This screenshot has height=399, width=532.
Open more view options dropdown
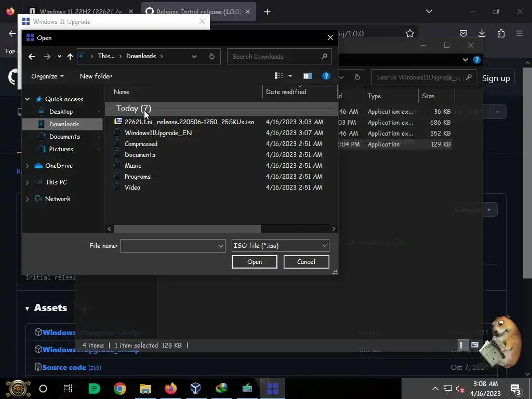point(290,76)
